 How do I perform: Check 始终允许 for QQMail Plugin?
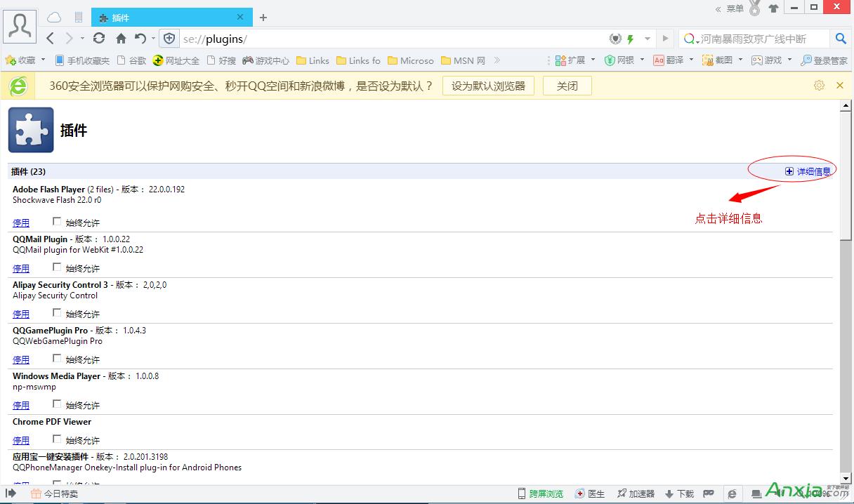[x=57, y=267]
